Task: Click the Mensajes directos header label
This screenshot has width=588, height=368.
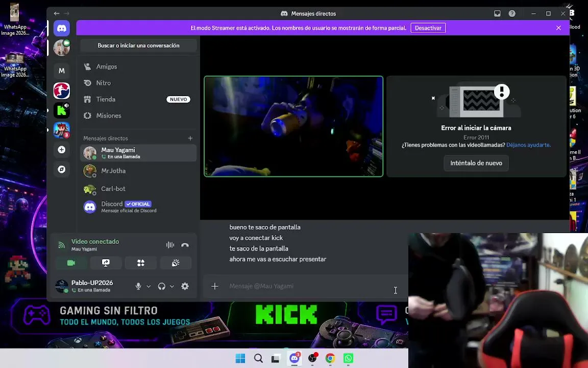Action: 105,138
